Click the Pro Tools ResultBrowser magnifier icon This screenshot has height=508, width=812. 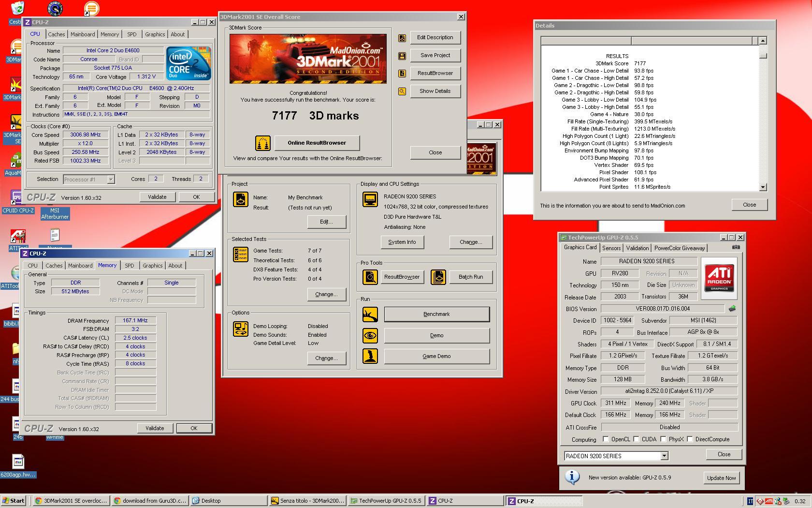tap(370, 277)
